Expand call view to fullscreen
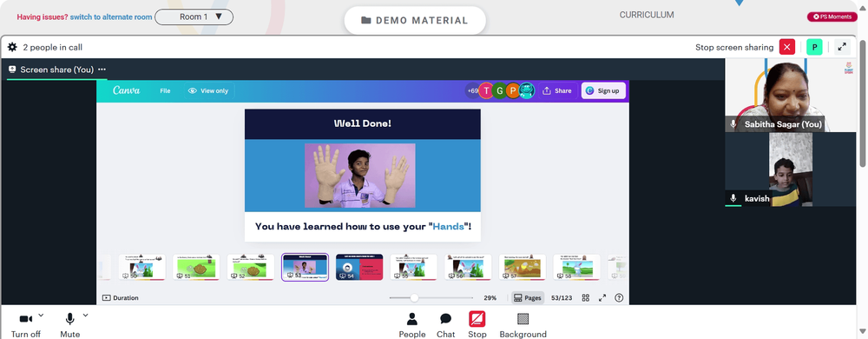Viewport: 868px width, 339px height. pos(842,47)
